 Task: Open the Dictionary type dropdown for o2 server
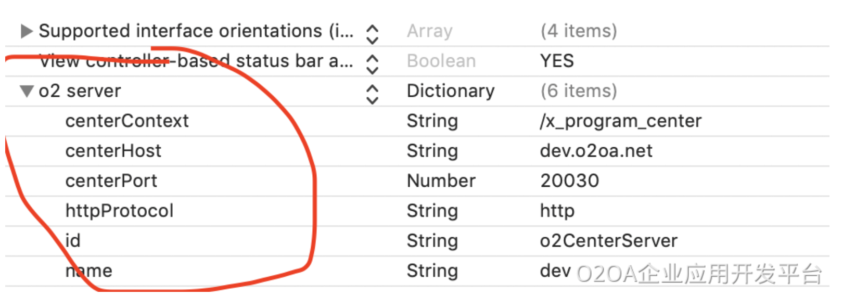451,91
